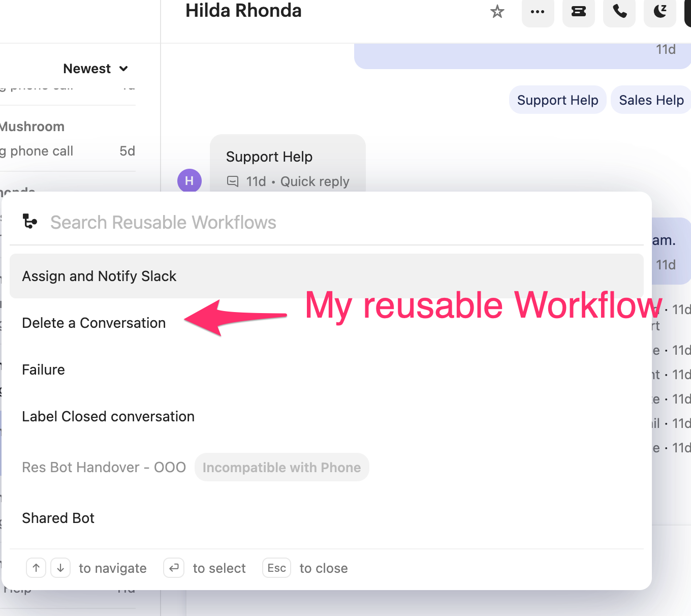Click the Esc key to close
This screenshot has width=691, height=616.
point(276,568)
